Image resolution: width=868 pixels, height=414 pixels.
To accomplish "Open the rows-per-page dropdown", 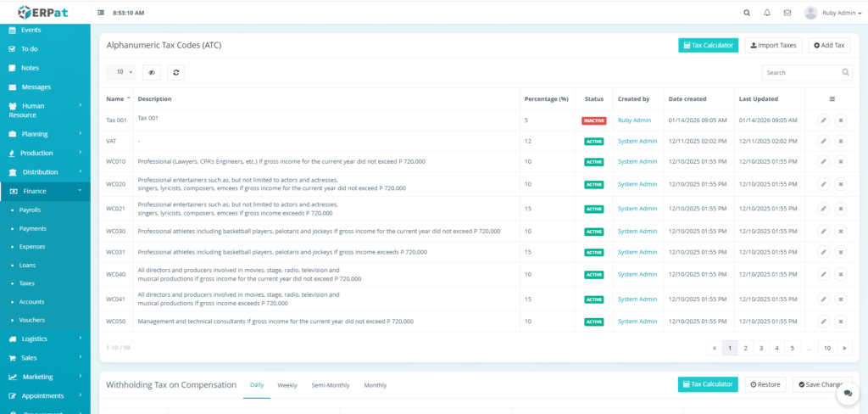I will 120,73.
